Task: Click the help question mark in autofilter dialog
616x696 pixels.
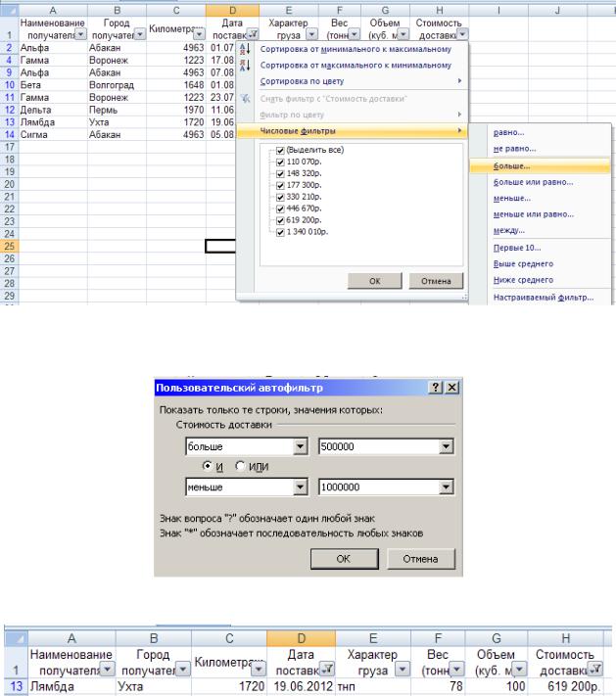Action: click(436, 388)
